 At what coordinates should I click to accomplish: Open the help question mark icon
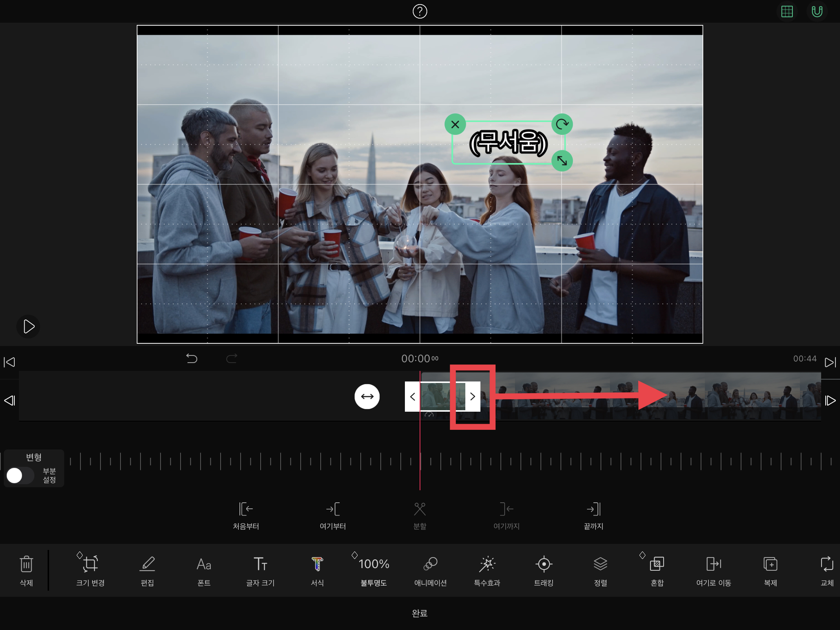420,11
